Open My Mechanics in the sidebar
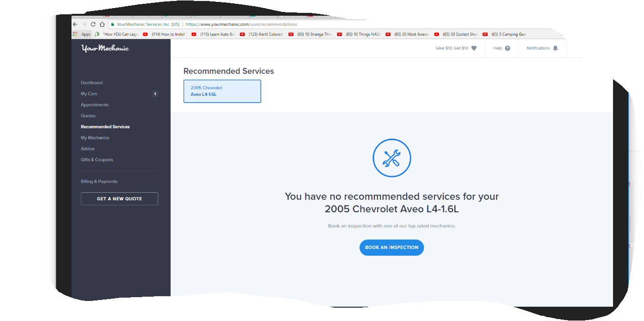The image size is (644, 321). point(95,138)
